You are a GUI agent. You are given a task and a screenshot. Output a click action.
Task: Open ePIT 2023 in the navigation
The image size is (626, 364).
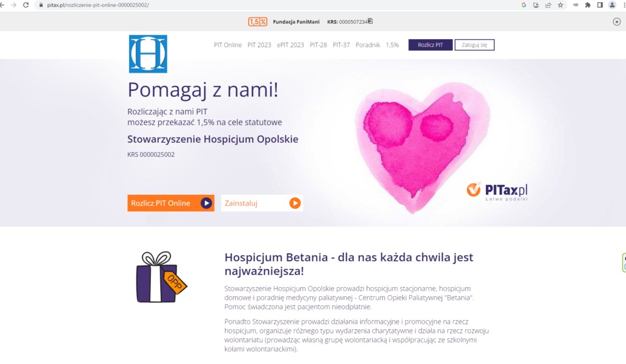290,45
